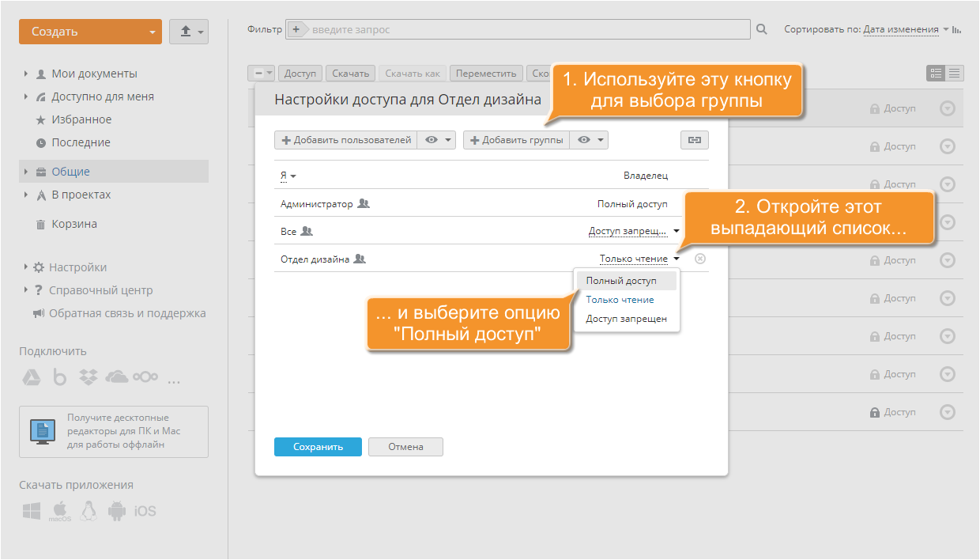Click the Linux penguin download icon
This screenshot has height=560, width=980.
pos(89,511)
